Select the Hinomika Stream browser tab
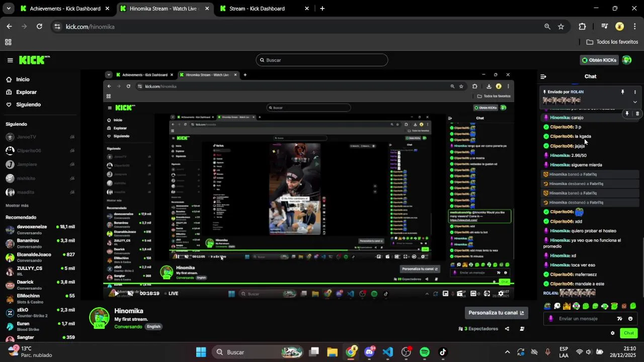The width and height of the screenshot is (644, 362). click(x=165, y=9)
